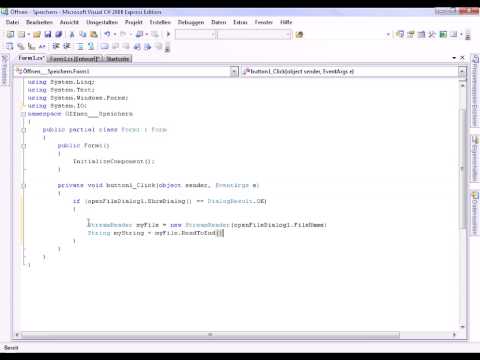This screenshot has width=480, height=360.
Task: Expand the class selector dropdown arrow
Action: pos(234,71)
